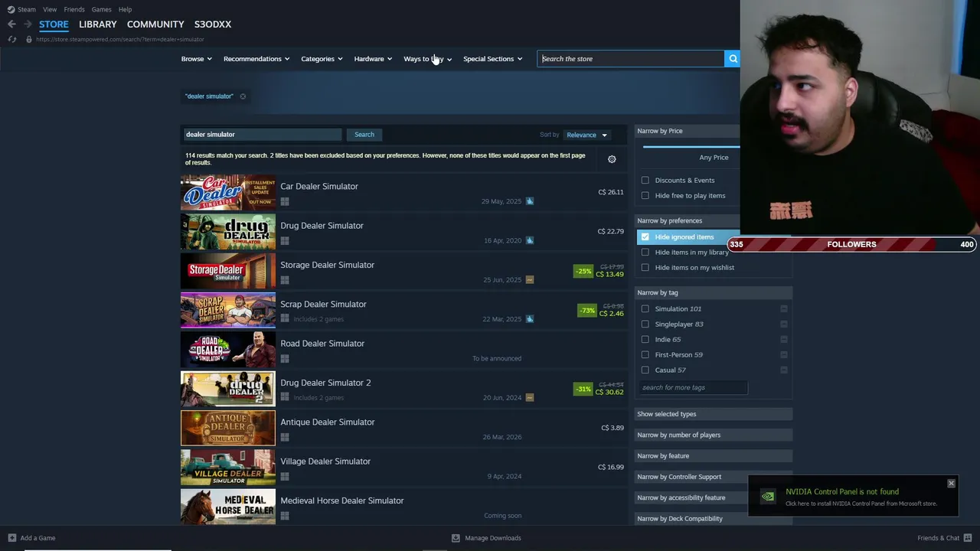Check the Simulation tag filter
This screenshot has width=980, height=551.
tap(645, 309)
